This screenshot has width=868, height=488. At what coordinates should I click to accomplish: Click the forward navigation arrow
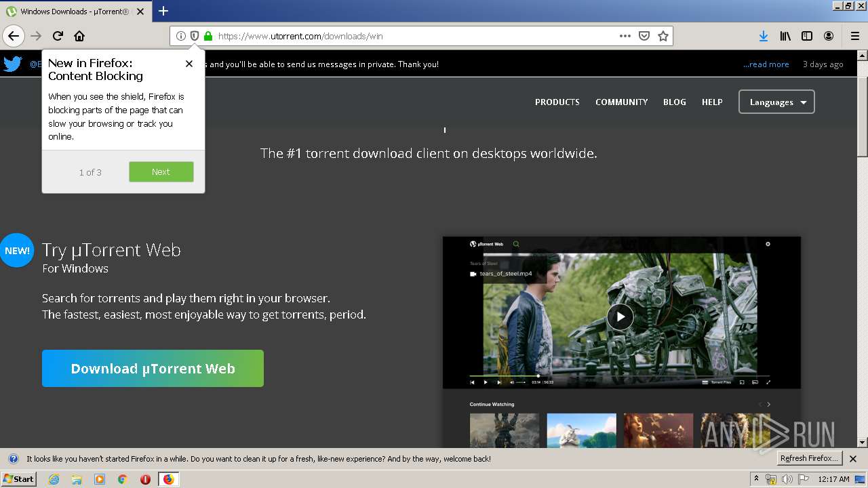coord(36,36)
